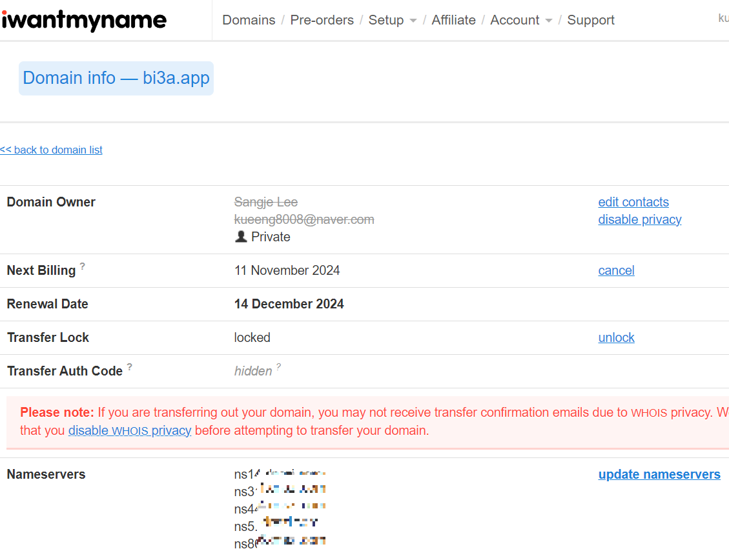Click the iwantmyname logo

pyautogui.click(x=84, y=20)
